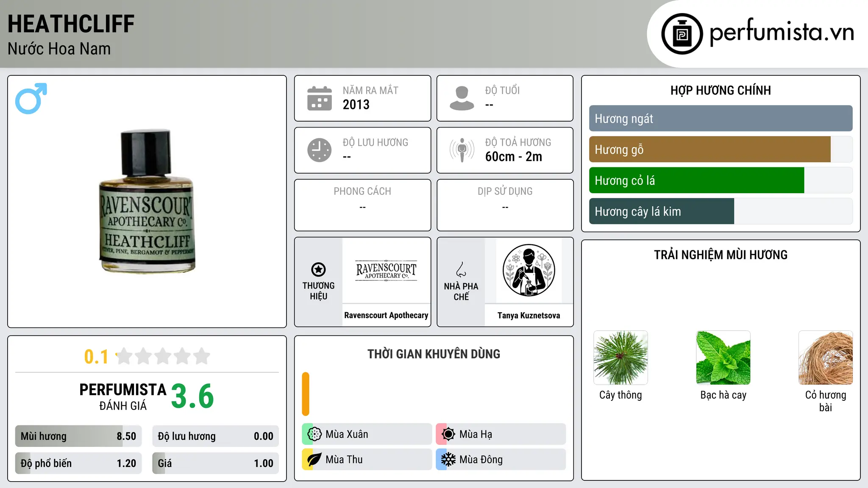
Task: Select the Mùa Thu season button
Action: 367,460
